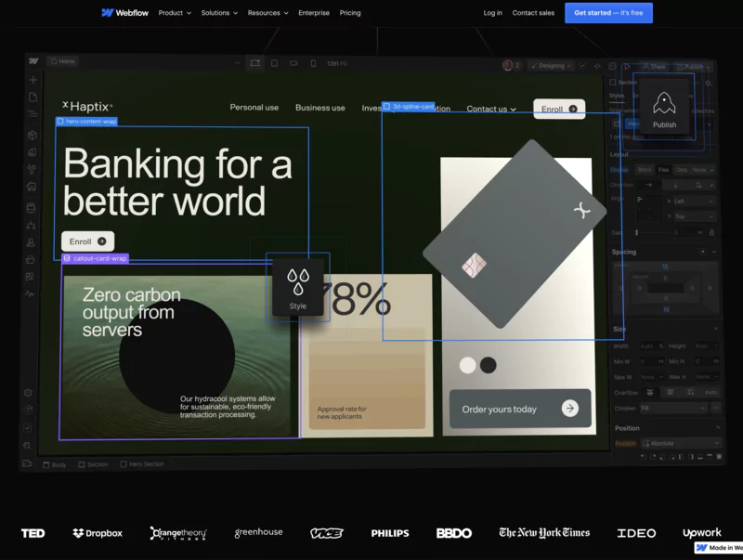
Task: Collapse the Spacing section
Action: pos(714,252)
